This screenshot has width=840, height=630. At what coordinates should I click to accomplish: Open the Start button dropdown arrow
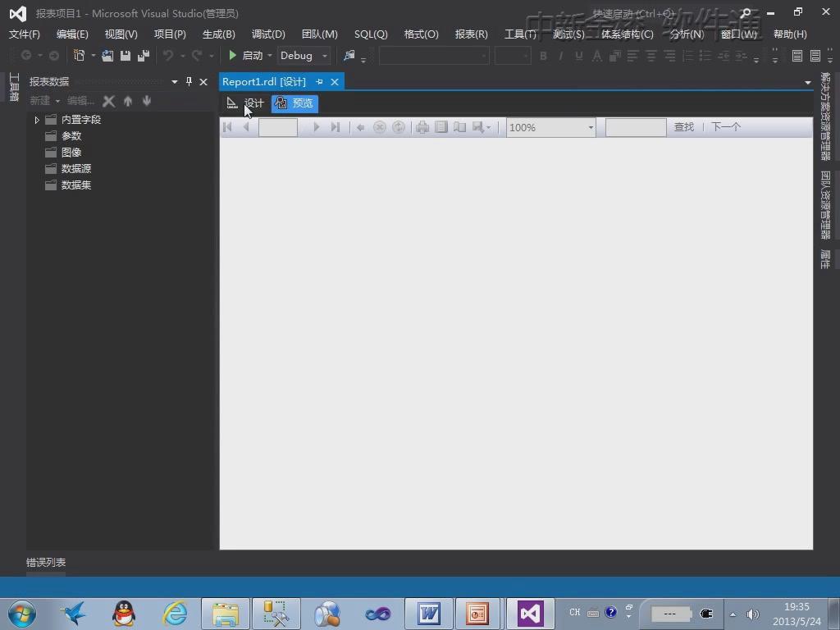click(269, 56)
